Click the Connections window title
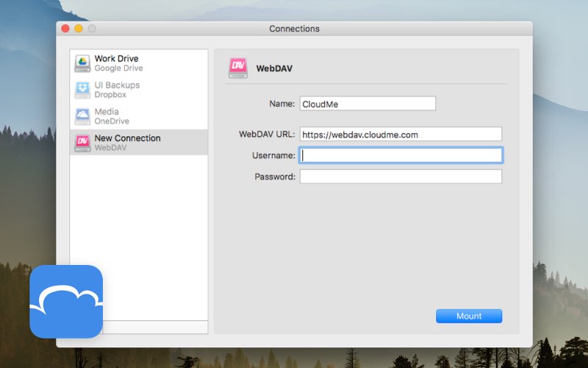 tap(295, 29)
